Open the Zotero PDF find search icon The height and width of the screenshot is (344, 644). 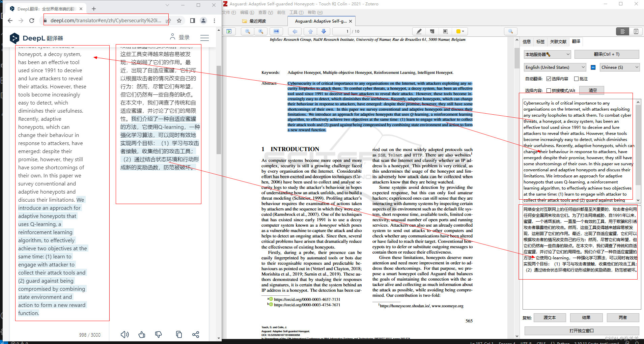click(x=511, y=31)
